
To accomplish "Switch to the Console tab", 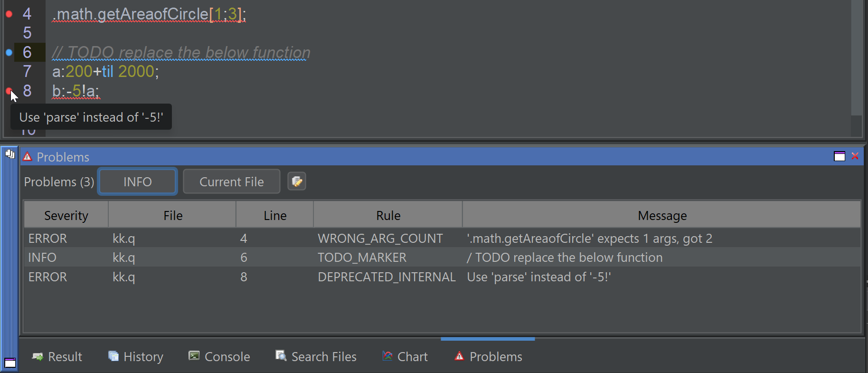I will (219, 356).
